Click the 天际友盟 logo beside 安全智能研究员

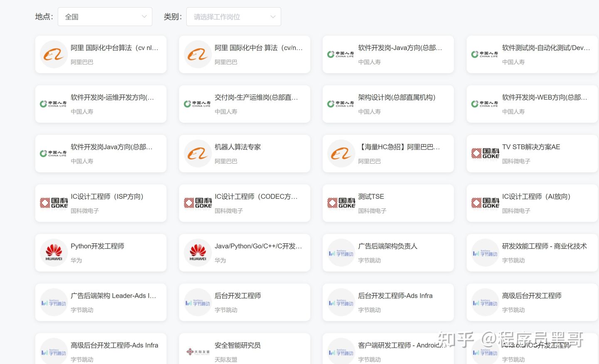click(x=198, y=352)
